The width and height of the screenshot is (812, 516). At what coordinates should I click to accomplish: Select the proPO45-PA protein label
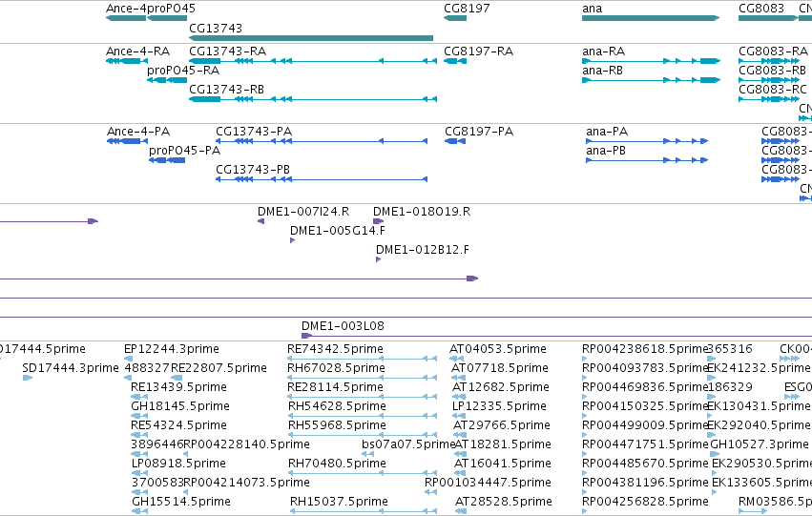184,151
